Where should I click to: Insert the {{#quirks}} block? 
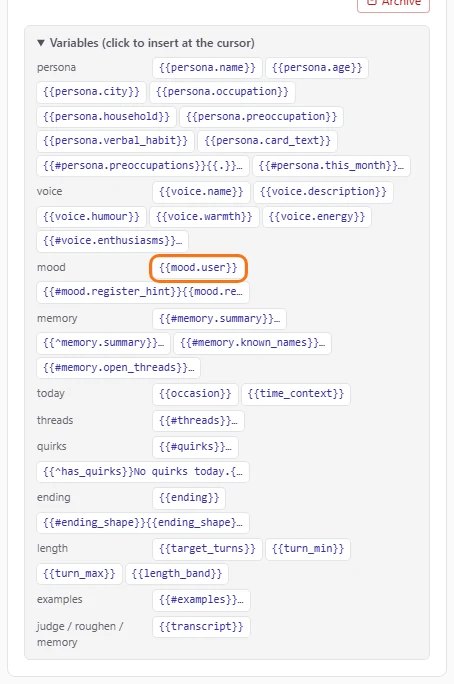(195, 447)
